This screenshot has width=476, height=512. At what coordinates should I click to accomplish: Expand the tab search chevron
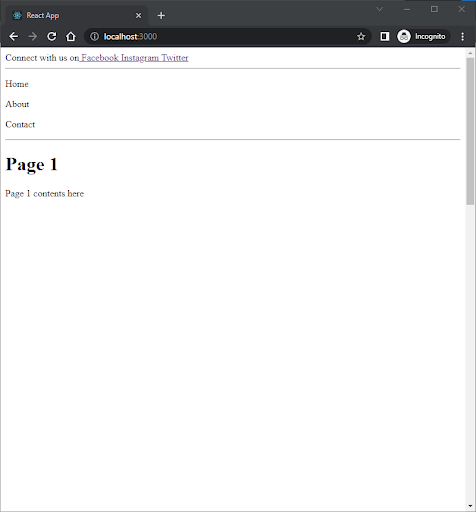pos(379,9)
